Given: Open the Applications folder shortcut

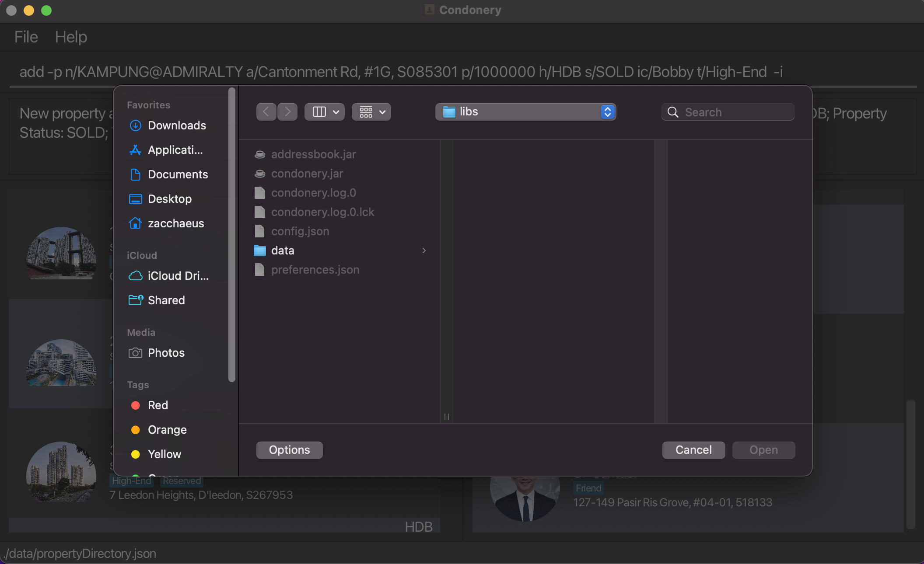Looking at the screenshot, I should 175,149.
